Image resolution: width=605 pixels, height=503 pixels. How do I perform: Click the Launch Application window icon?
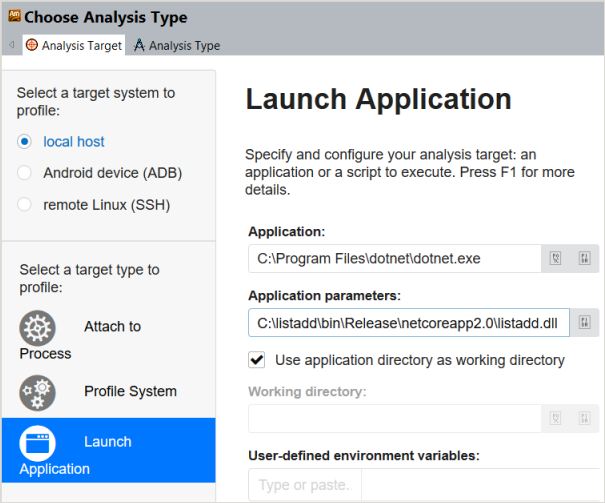pyautogui.click(x=38, y=442)
